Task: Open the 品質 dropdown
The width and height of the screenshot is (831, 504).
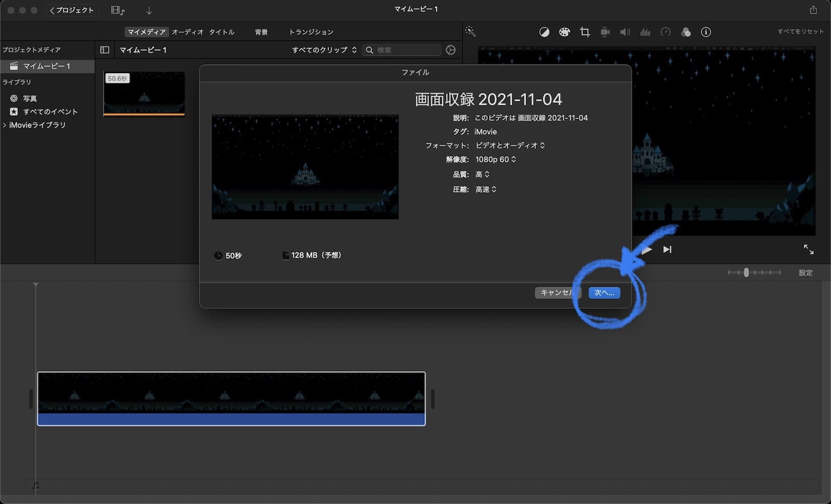Action: click(x=482, y=174)
